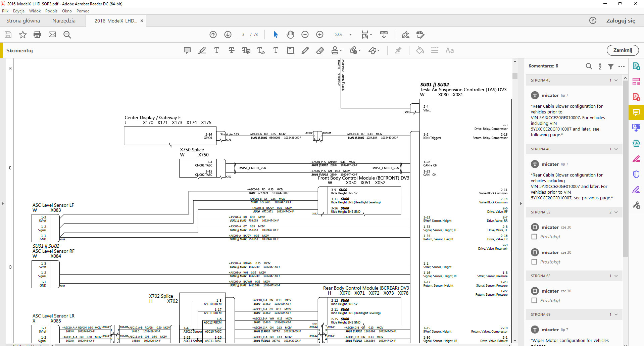The image size is (644, 346).
Task: Click the page number input field
Action: (243, 35)
